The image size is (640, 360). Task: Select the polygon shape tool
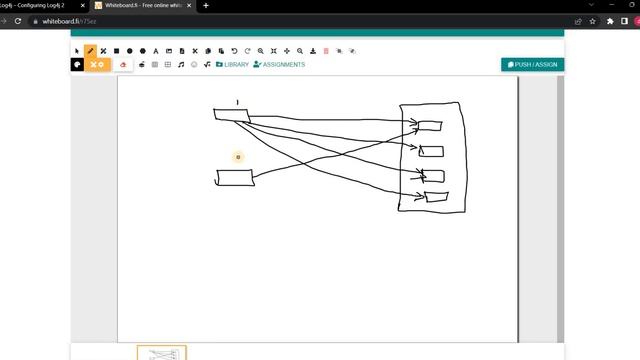pyautogui.click(x=142, y=51)
